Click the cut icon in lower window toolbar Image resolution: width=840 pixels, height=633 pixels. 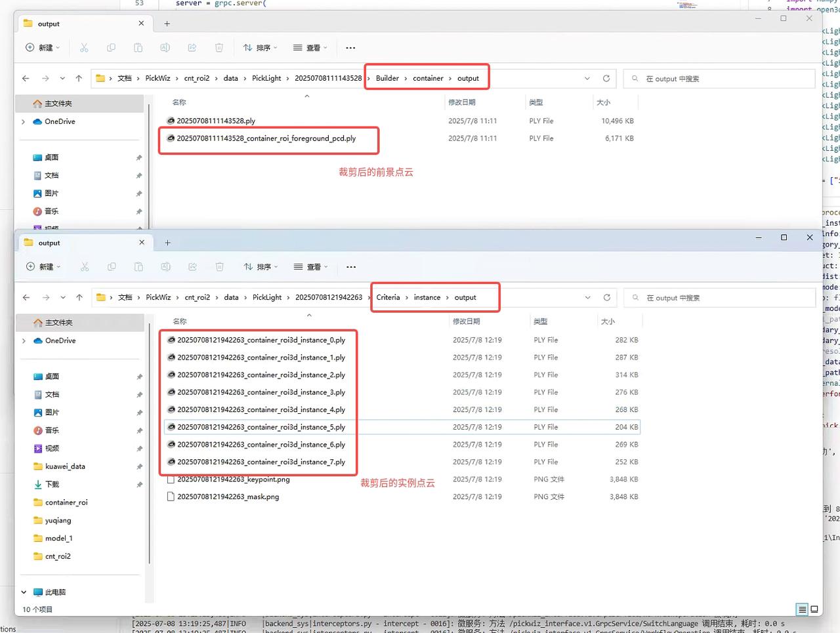85,267
